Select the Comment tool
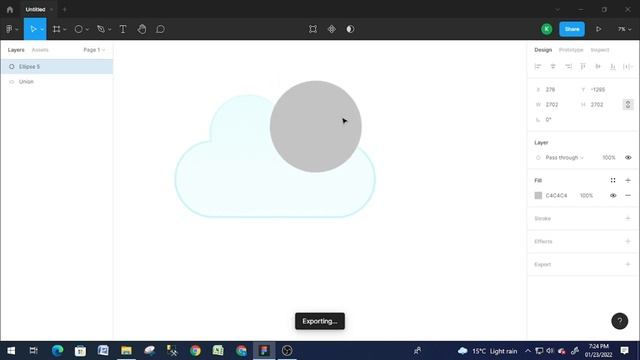Screen dimensions: 640x360 [160, 29]
